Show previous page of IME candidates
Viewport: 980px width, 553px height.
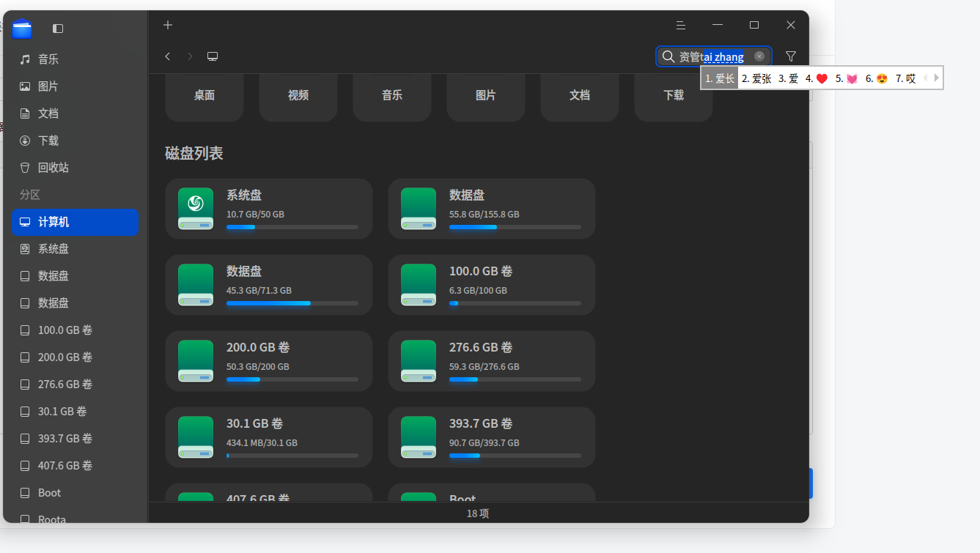tap(925, 78)
